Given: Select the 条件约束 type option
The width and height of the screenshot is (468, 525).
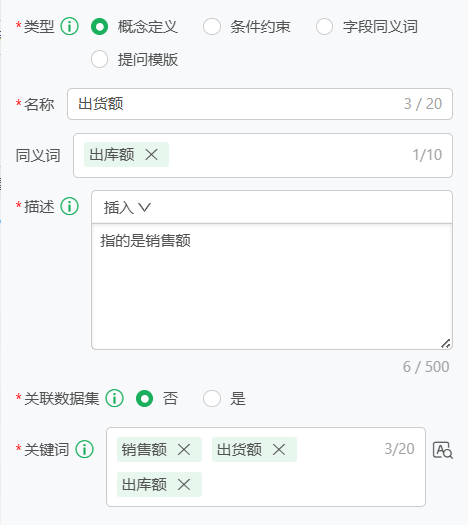Looking at the screenshot, I should (212, 26).
